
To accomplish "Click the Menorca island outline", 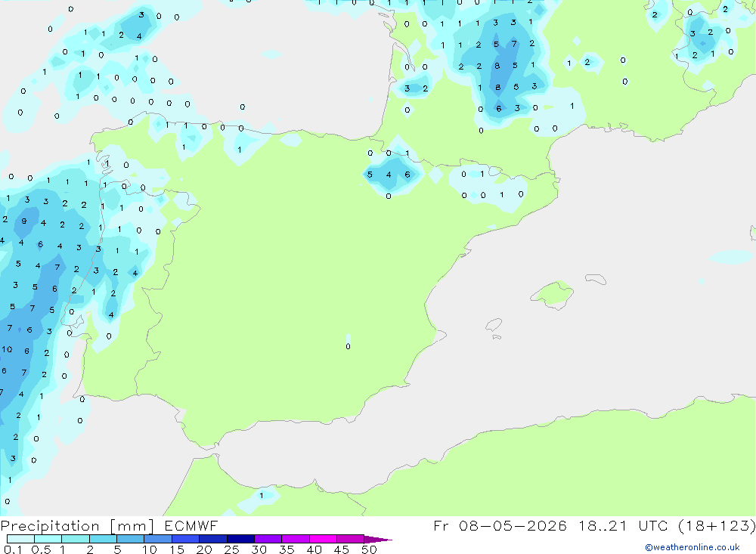I will [x=596, y=279].
